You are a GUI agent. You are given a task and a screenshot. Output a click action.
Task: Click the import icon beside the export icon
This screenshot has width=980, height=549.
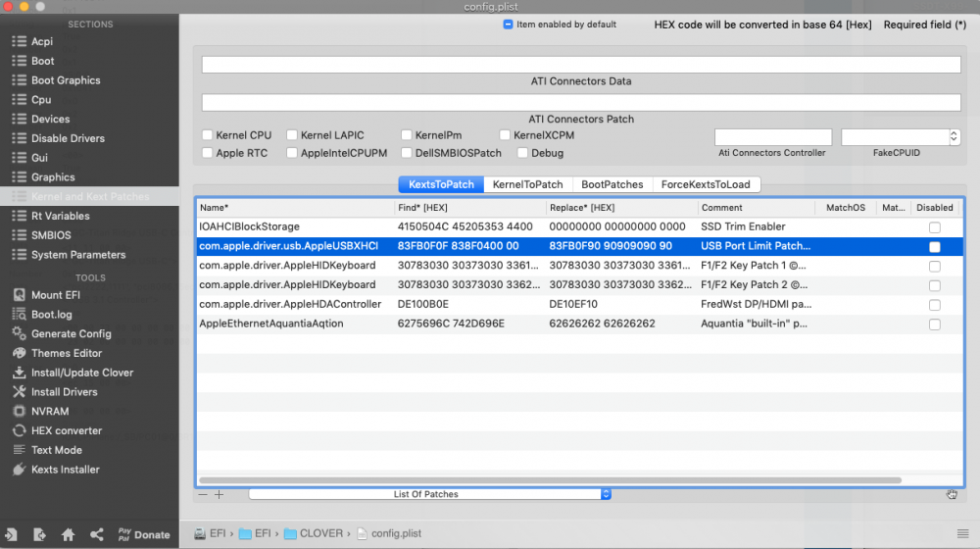pos(11,534)
